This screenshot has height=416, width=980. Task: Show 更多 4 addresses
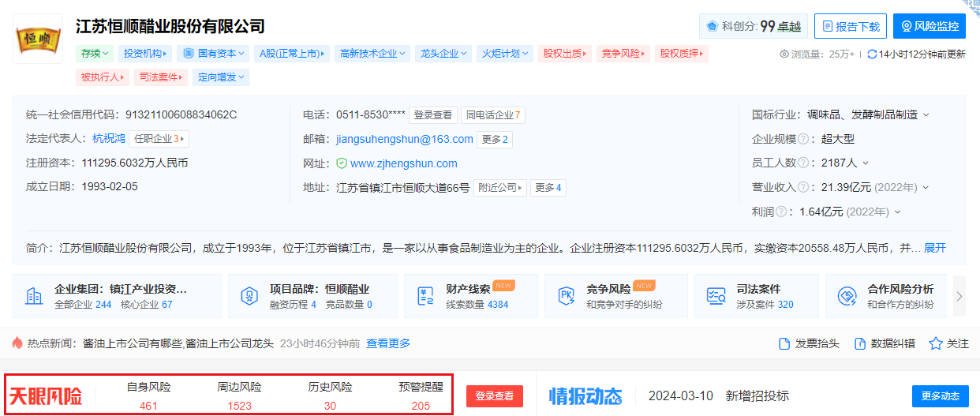548,188
